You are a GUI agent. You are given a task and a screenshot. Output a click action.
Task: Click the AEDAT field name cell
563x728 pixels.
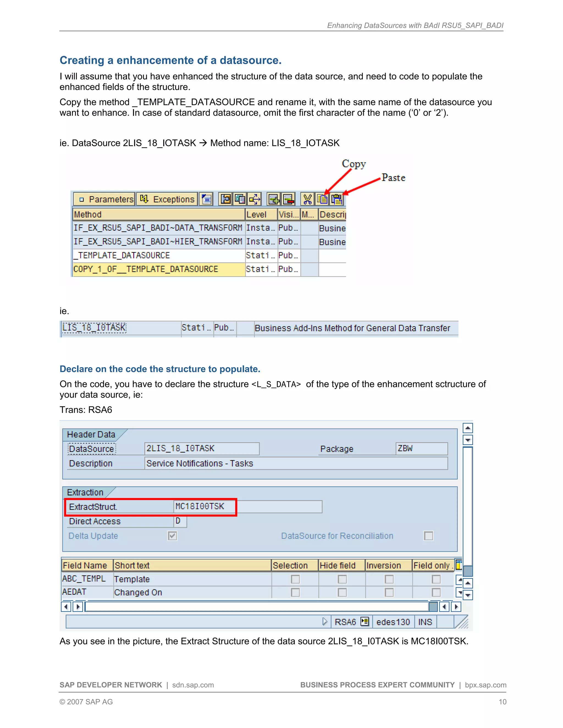point(87,592)
